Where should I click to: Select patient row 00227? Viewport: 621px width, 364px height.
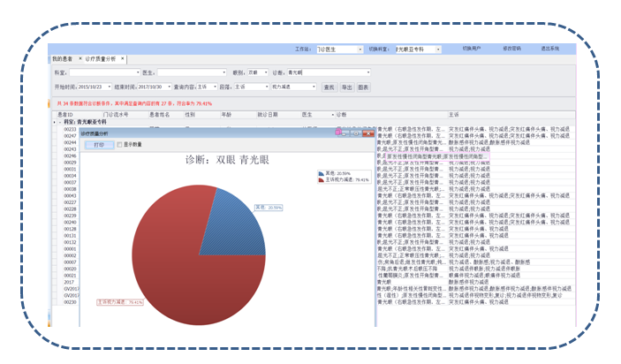click(70, 202)
